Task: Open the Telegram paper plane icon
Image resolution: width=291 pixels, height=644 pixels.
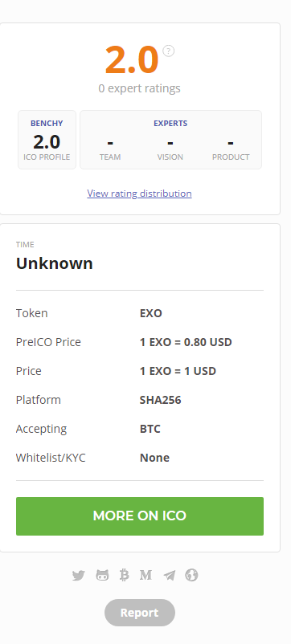Action: click(170, 576)
